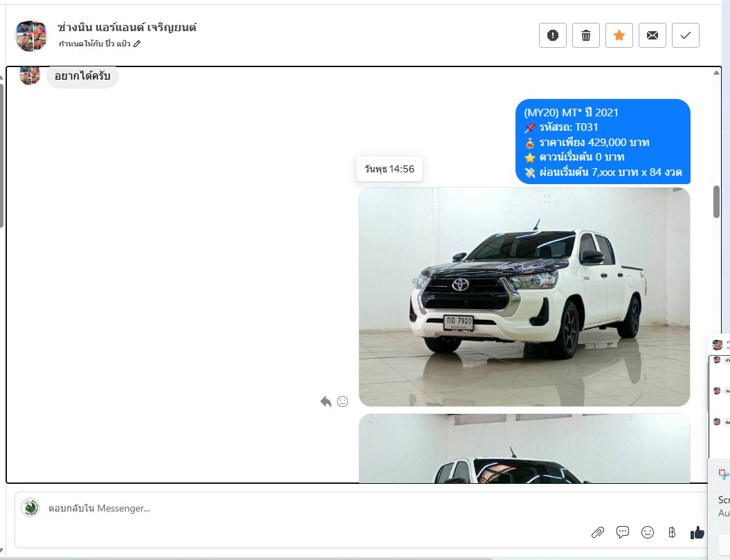The height and width of the screenshot is (560, 730).
Task: Reply to car photo with arrow icon
Action: [325, 401]
